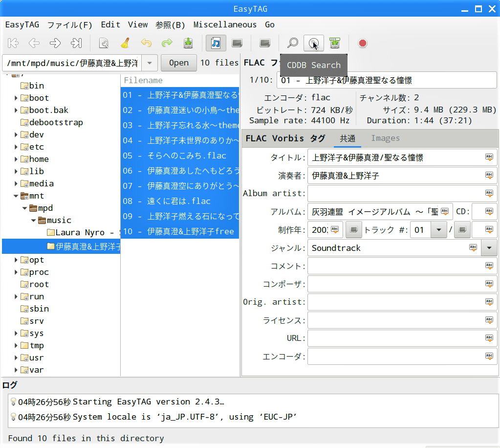Click Abc icon in the ライセンス field
This screenshot has height=448, width=500.
(489, 320)
